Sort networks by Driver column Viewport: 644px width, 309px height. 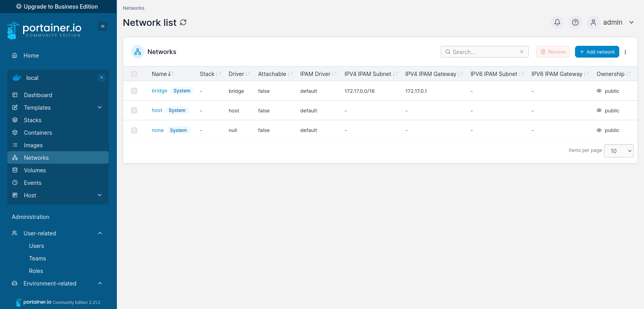pyautogui.click(x=240, y=74)
